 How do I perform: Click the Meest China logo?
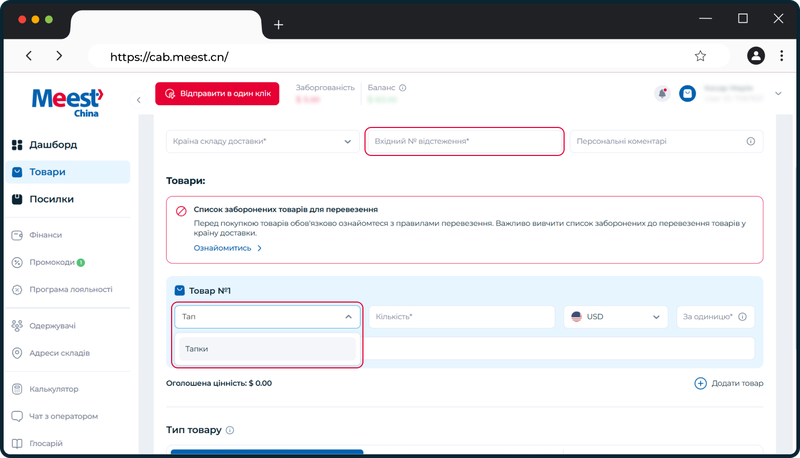[x=67, y=103]
